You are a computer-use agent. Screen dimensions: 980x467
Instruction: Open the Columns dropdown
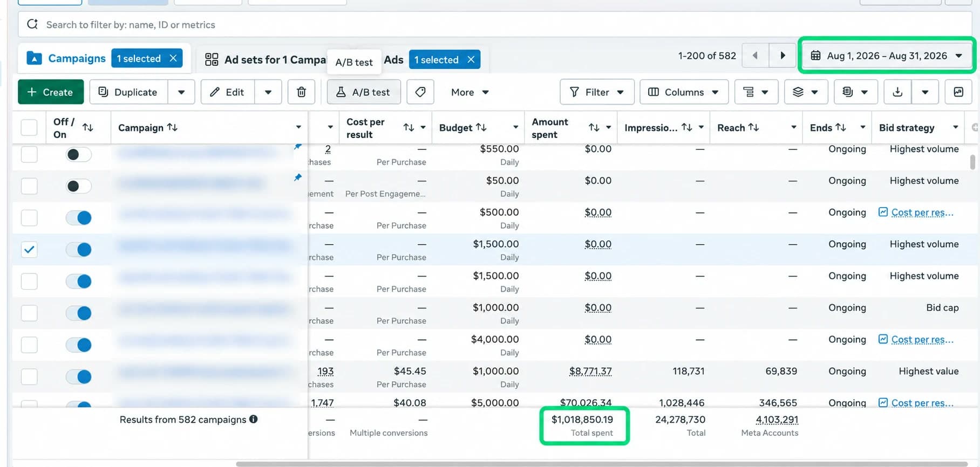point(684,92)
